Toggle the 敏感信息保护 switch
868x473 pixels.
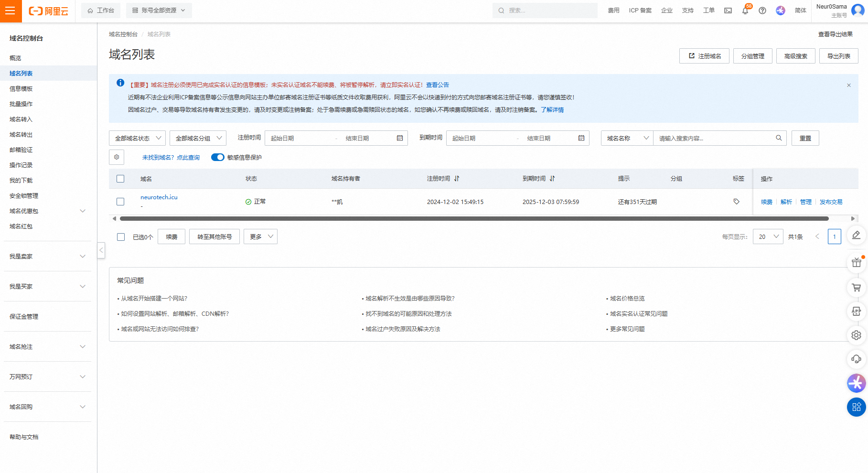pyautogui.click(x=217, y=157)
